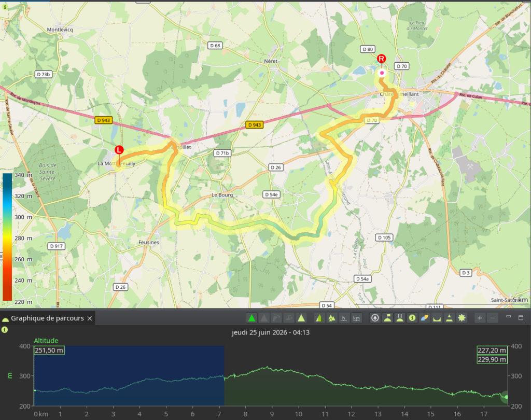Click the red L marker on map
Viewport: 531px width, 420px height.
[119, 150]
